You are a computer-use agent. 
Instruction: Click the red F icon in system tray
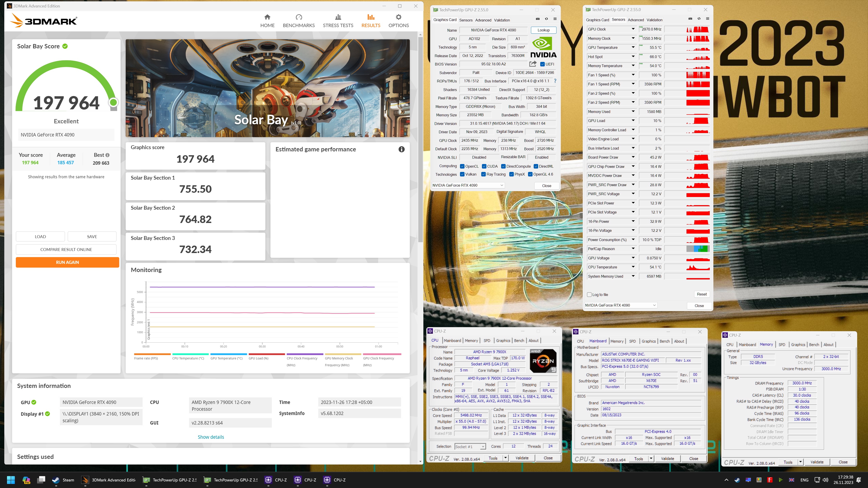point(770,480)
